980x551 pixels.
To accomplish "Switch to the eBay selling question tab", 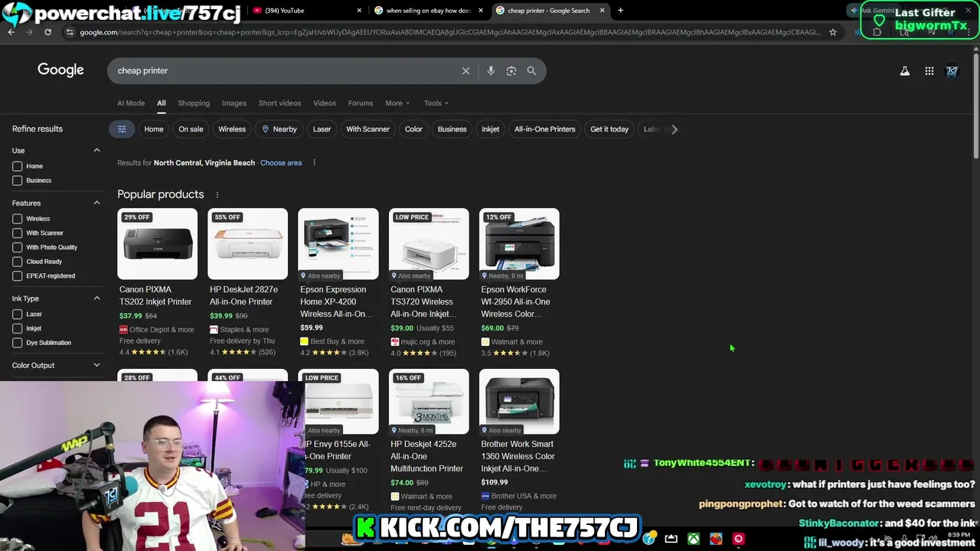I will click(x=428, y=11).
